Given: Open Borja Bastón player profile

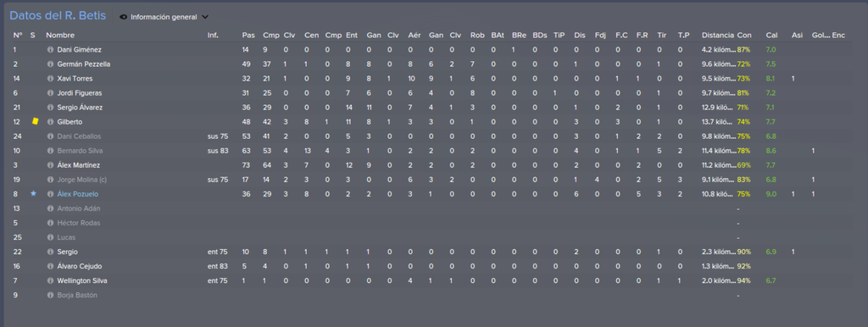Looking at the screenshot, I should [77, 295].
